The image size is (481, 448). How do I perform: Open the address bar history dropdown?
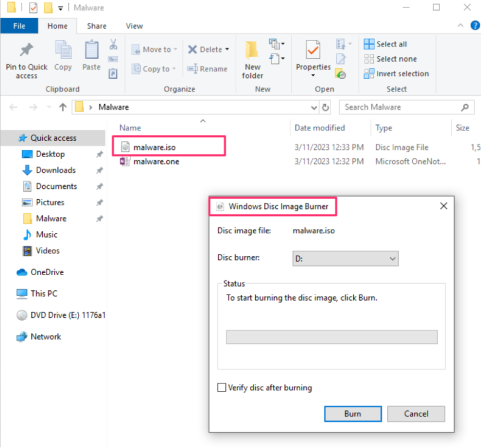[x=313, y=108]
